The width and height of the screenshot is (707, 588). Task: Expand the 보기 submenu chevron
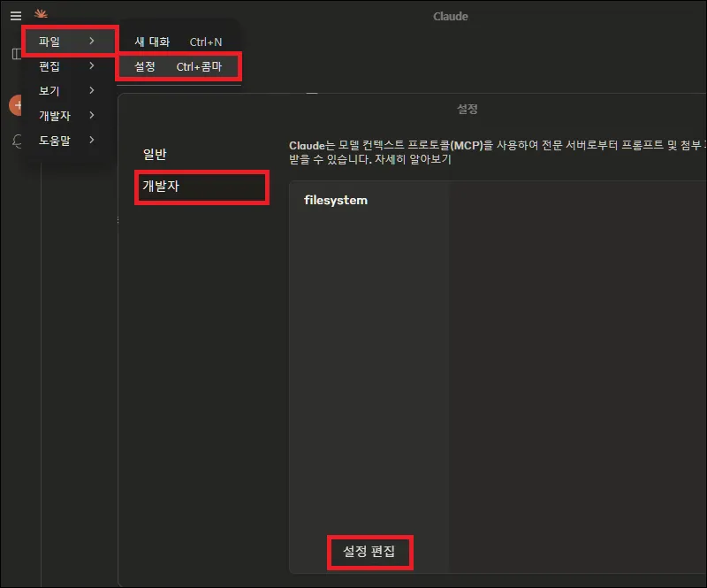[x=92, y=90]
